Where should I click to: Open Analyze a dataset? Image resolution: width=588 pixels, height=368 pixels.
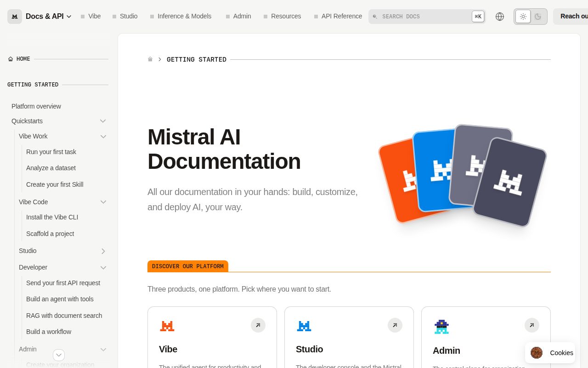(x=51, y=168)
